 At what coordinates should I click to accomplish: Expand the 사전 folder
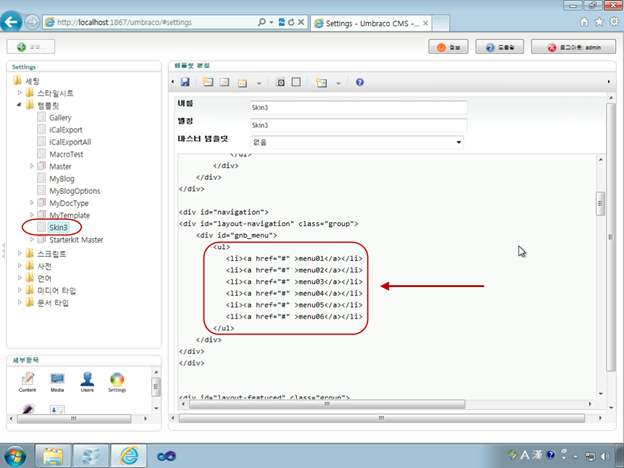click(20, 265)
